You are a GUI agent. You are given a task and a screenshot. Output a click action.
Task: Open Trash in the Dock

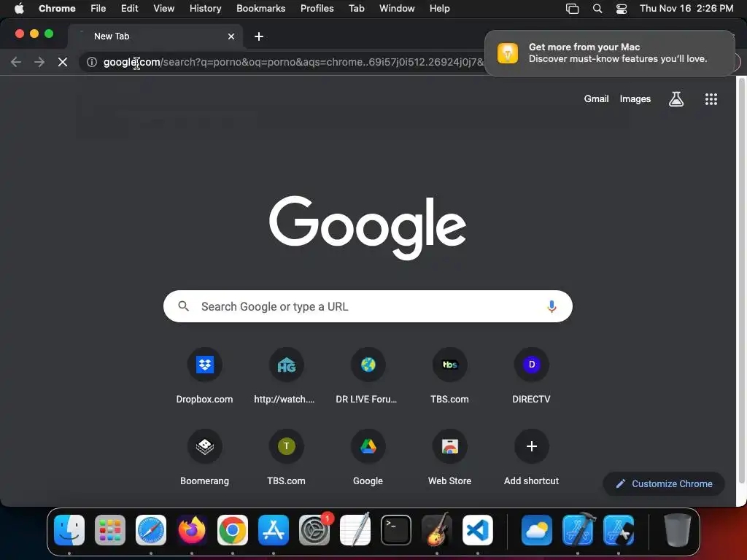point(677,529)
